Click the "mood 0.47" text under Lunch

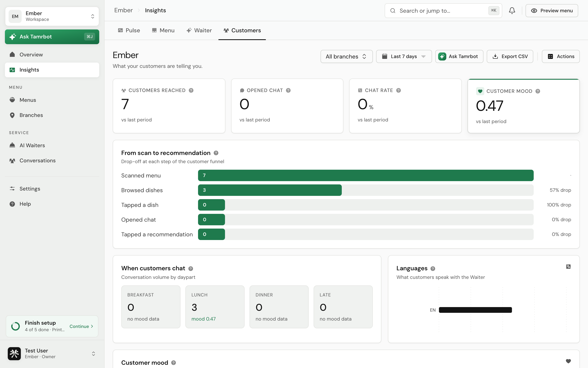tap(204, 319)
